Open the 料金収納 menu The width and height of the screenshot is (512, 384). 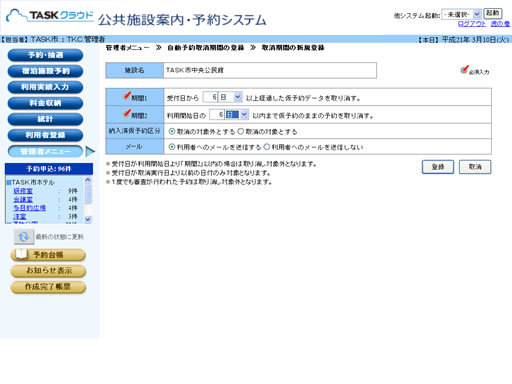45,103
